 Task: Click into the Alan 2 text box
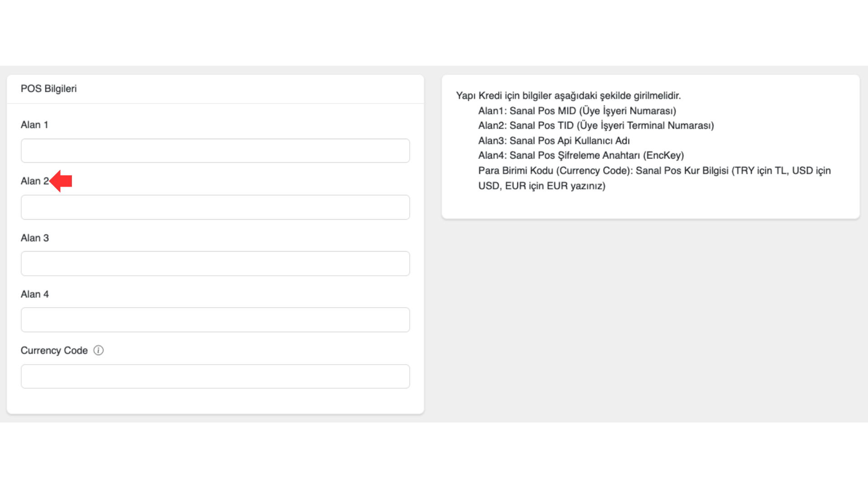click(x=215, y=207)
